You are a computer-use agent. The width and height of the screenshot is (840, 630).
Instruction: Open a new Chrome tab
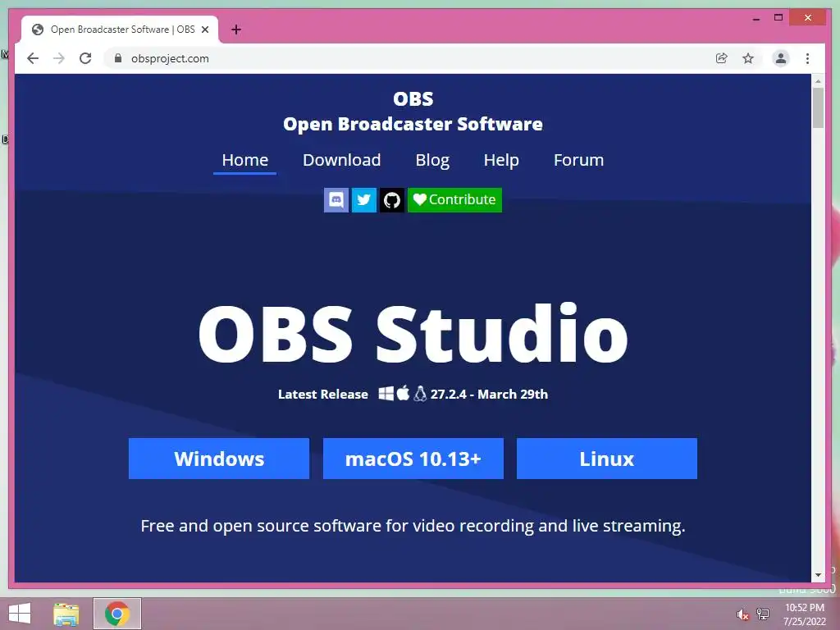click(x=236, y=30)
